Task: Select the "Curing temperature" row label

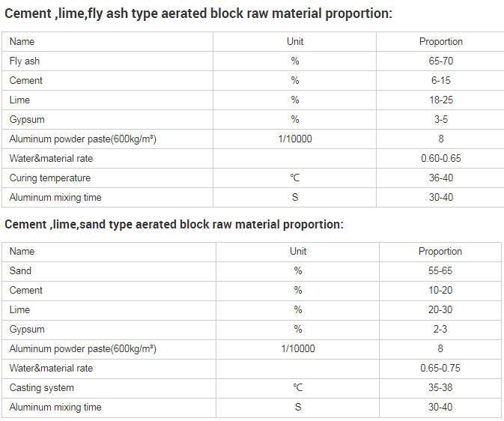Action: 50,178
